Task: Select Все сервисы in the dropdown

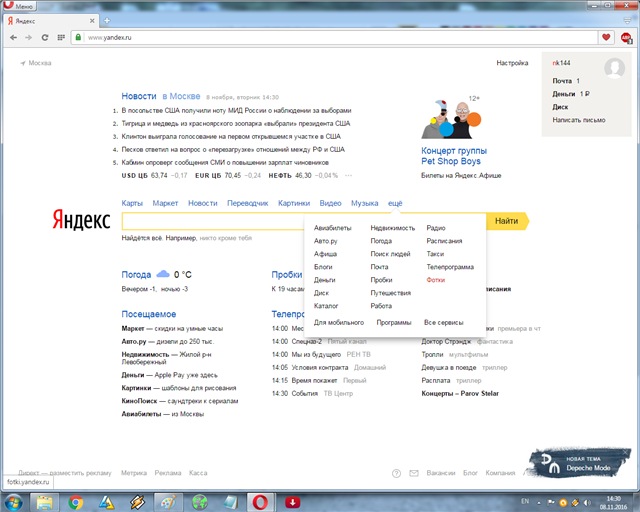Action: (444, 323)
